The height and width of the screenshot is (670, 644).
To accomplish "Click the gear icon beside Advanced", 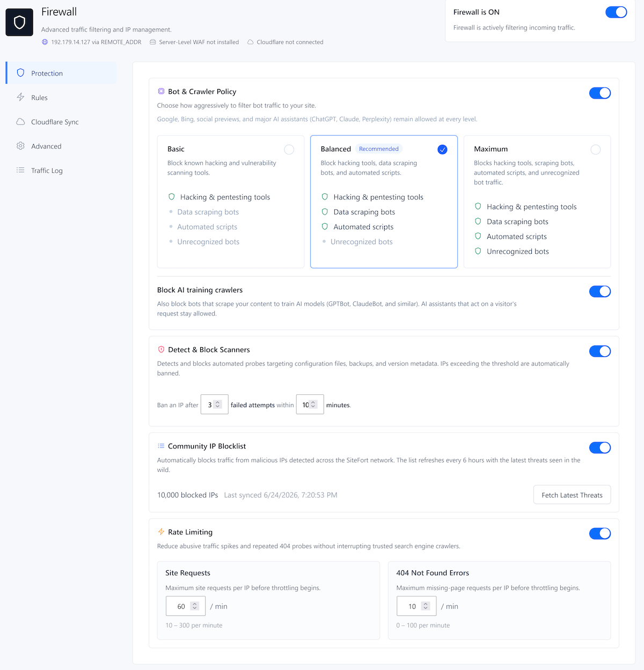I will pyautogui.click(x=20, y=146).
